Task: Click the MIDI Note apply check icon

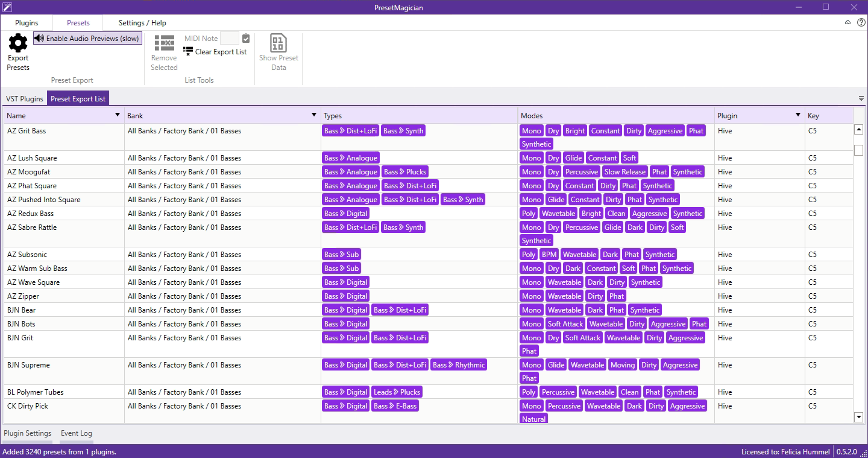Action: click(x=246, y=38)
